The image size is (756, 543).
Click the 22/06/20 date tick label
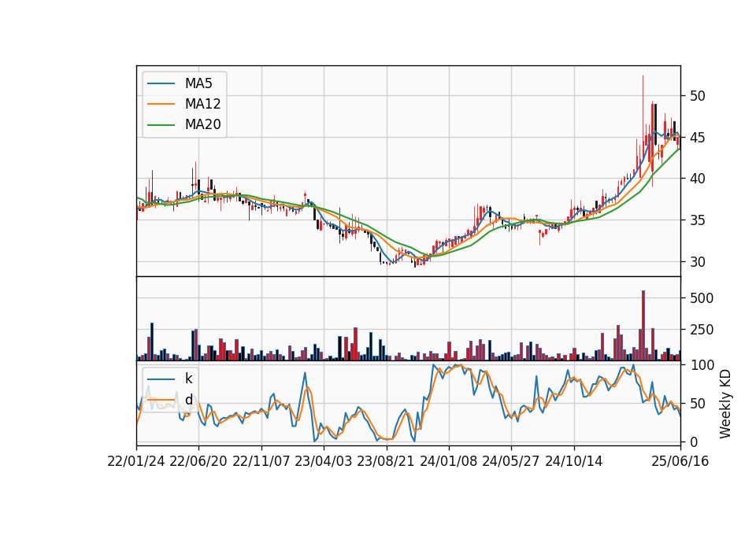click(198, 461)
